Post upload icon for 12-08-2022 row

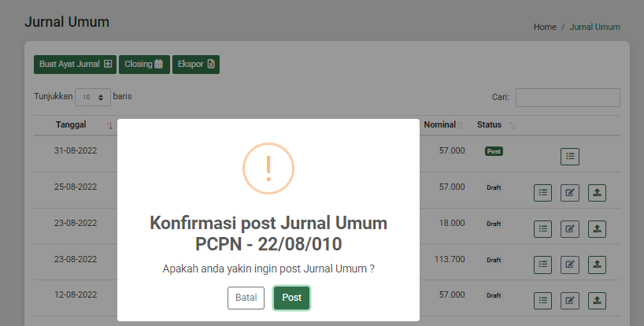(x=598, y=301)
